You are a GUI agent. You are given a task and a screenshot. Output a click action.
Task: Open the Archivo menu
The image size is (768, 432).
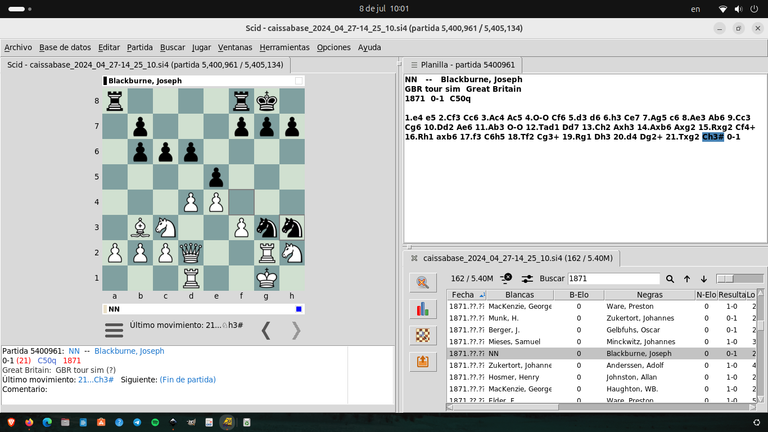[x=18, y=48]
